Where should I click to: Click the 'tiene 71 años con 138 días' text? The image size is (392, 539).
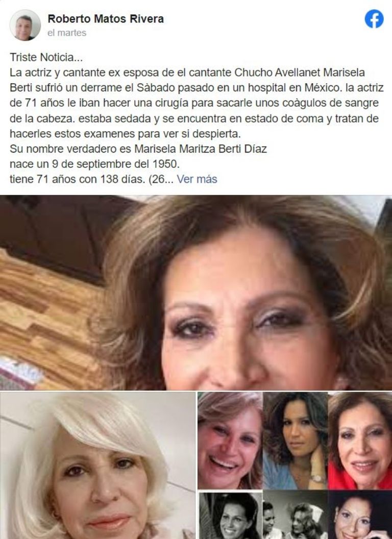77,179
